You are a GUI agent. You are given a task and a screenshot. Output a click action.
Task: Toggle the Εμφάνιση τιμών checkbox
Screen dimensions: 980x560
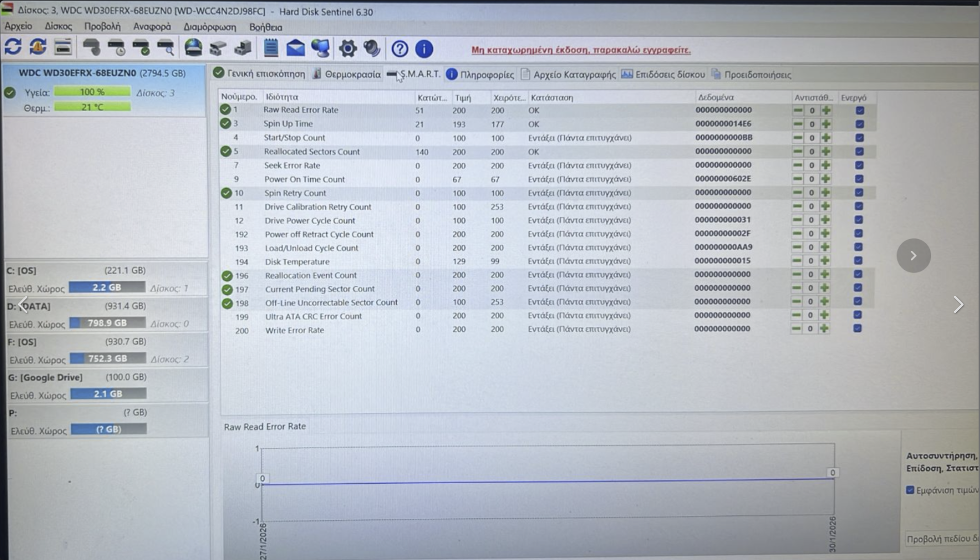click(x=910, y=490)
